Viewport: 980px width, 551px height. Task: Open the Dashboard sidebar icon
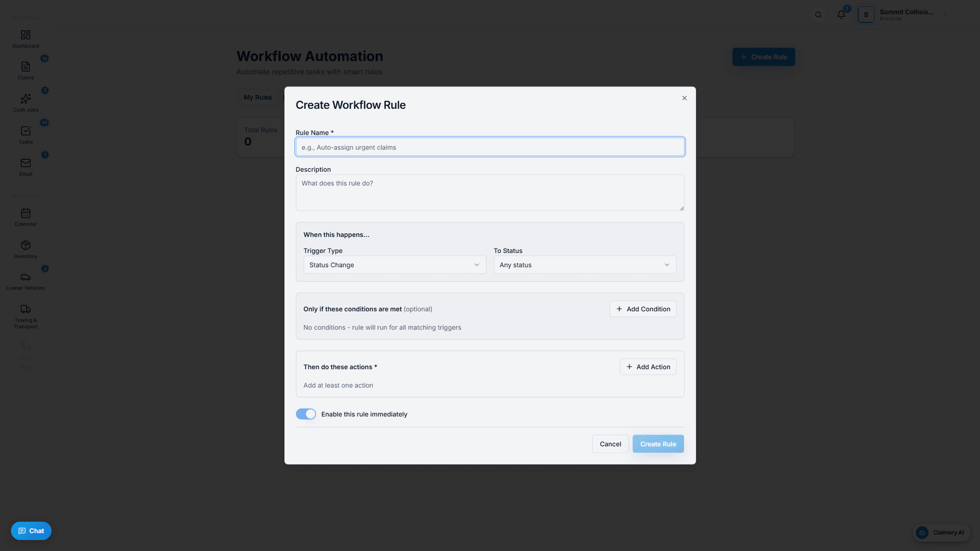pyautogui.click(x=26, y=39)
